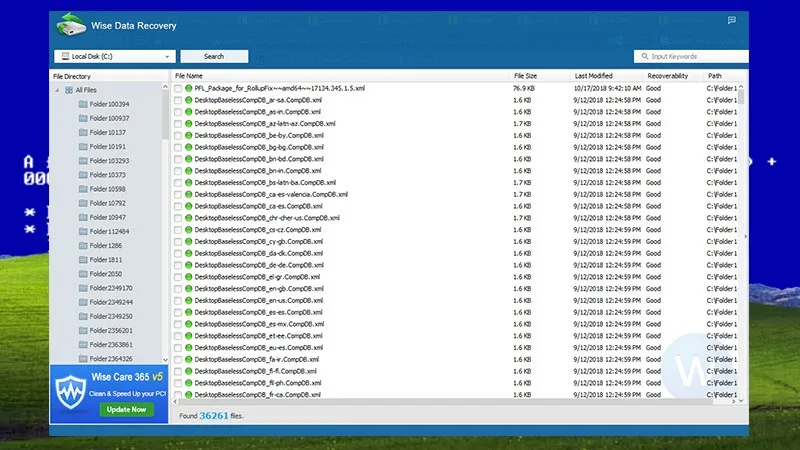This screenshot has height=450, width=800.
Task: Select Folder2363861 in the tree
Action: pos(111,344)
